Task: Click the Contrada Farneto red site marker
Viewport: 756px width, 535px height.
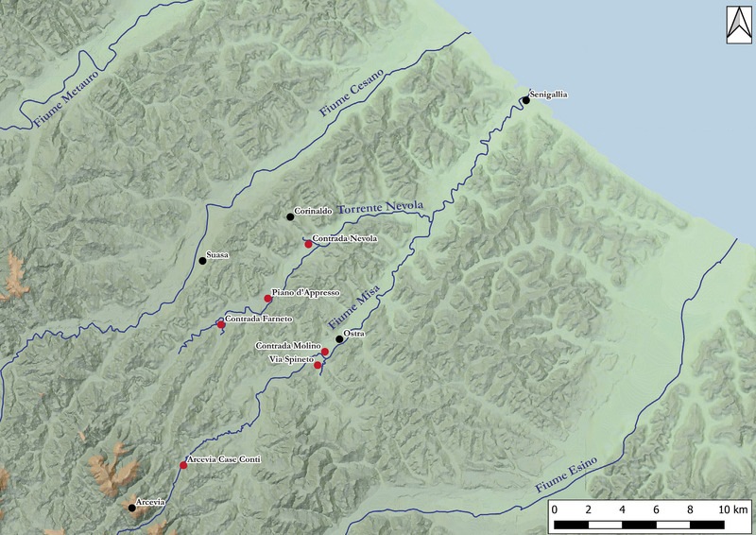Action: (221, 325)
